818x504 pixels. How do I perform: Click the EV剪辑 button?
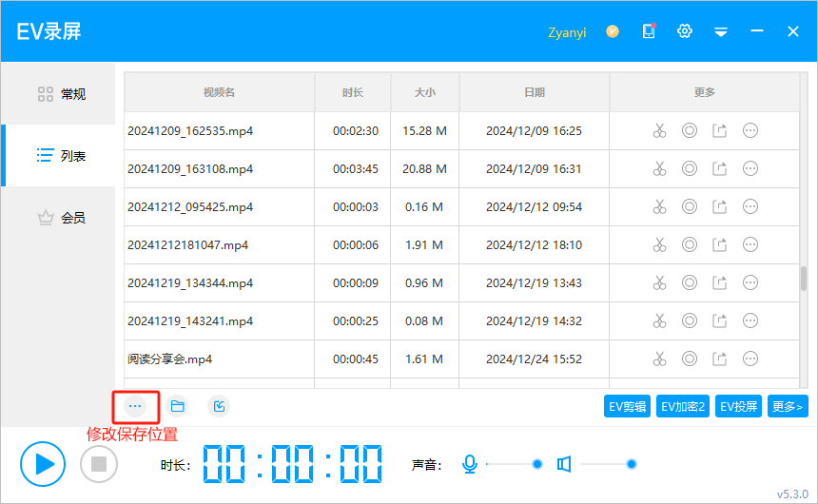pyautogui.click(x=628, y=407)
